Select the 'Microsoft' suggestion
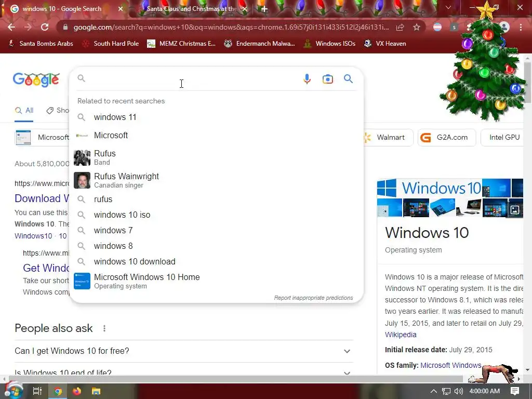Image resolution: width=532 pixels, height=399 pixels. click(216, 136)
